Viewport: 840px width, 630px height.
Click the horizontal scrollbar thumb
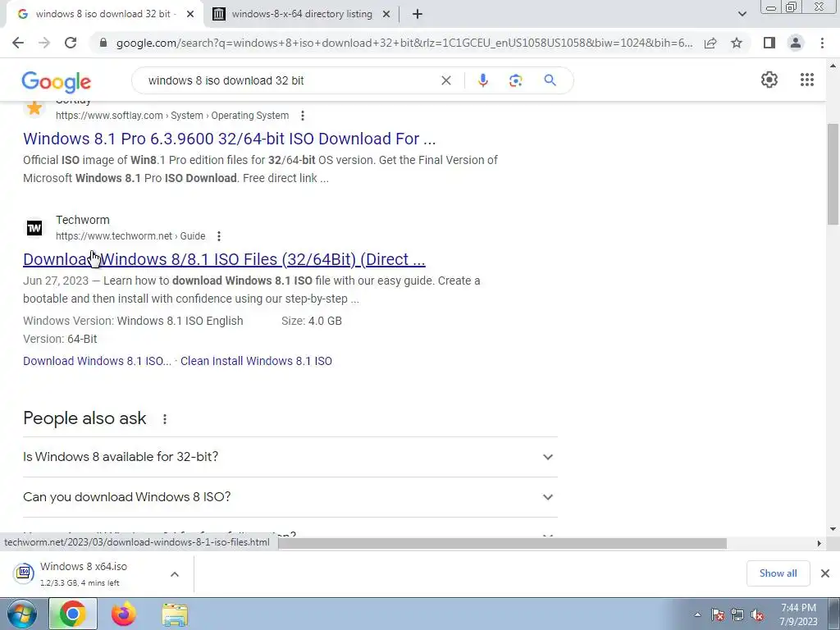[503, 543]
